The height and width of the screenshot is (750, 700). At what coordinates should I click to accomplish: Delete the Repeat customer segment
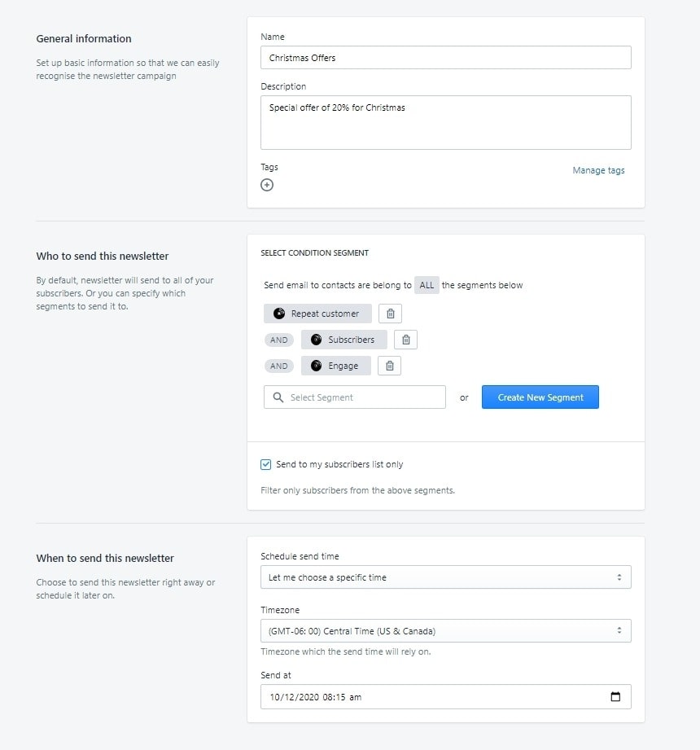(390, 314)
